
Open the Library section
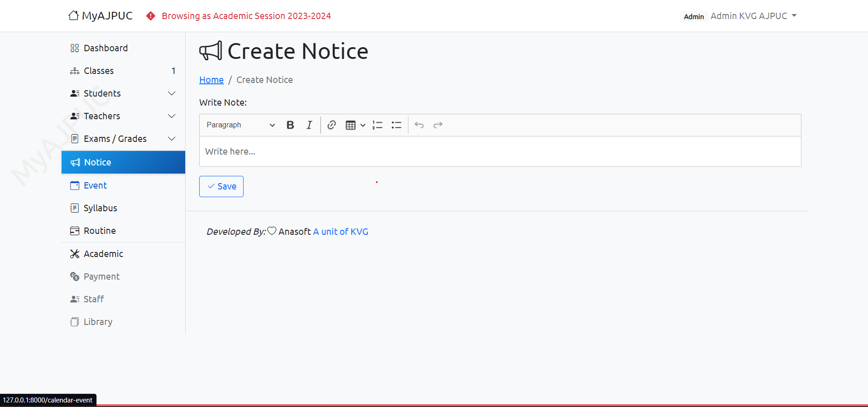(123, 322)
